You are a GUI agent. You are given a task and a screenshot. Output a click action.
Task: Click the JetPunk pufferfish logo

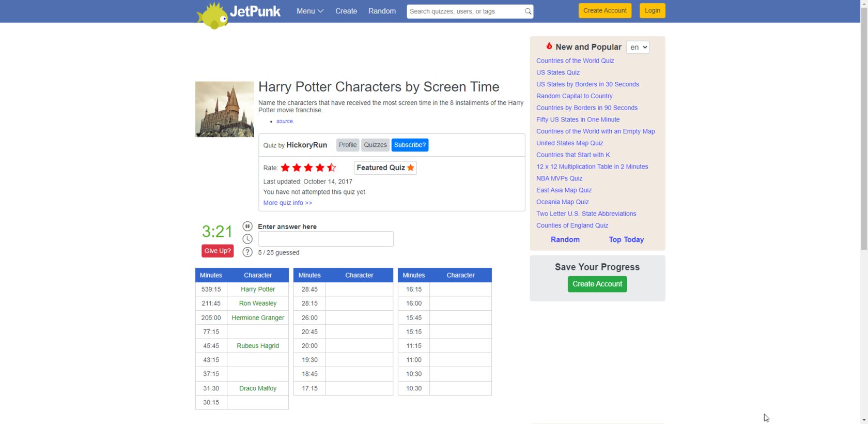212,16
